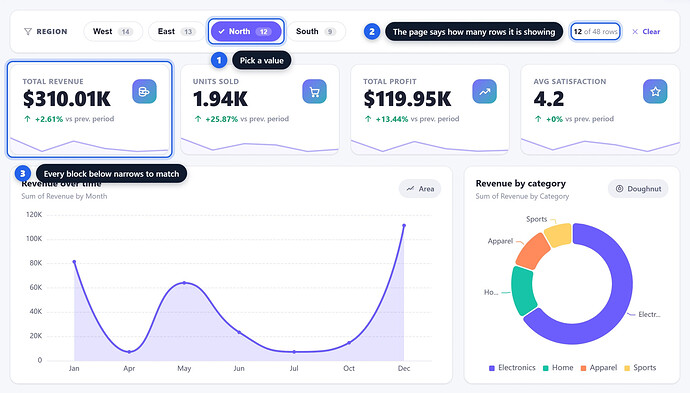Deselect the North region chip

pyautogui.click(x=246, y=32)
